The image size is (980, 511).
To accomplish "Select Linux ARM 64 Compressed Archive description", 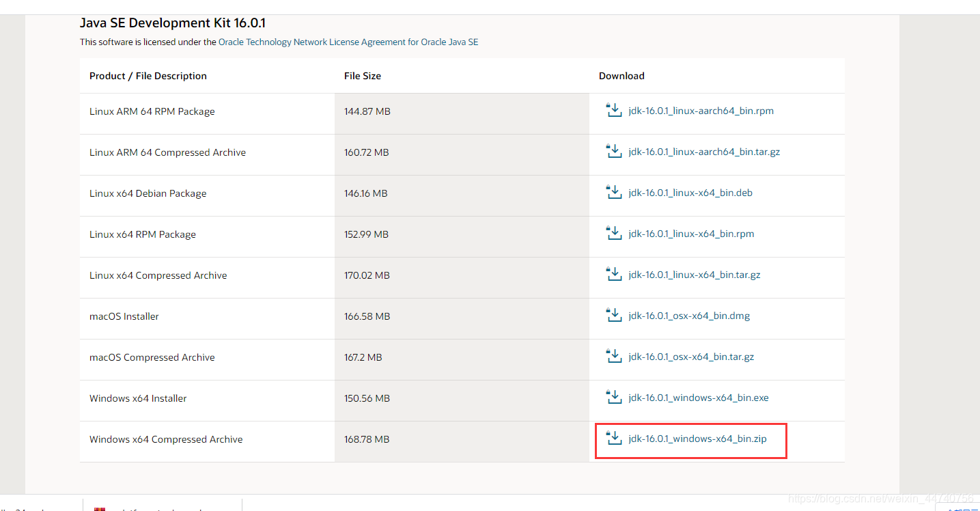I will point(167,152).
